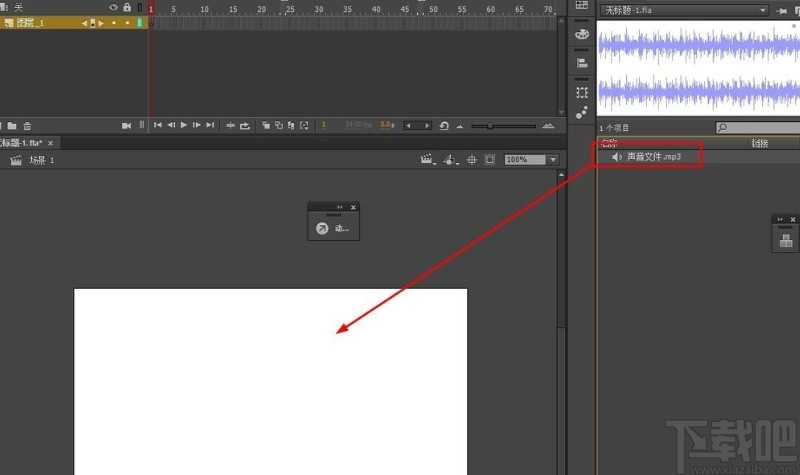Toggle edit multiple frames
Viewport: 800px width, 475px height.
[291, 126]
